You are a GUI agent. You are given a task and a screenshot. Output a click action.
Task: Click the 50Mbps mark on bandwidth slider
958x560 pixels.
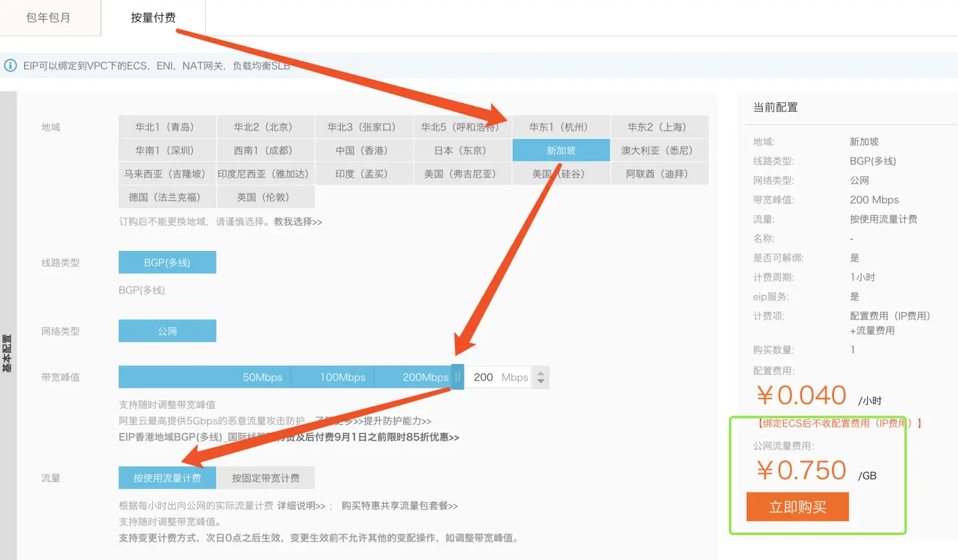(262, 377)
